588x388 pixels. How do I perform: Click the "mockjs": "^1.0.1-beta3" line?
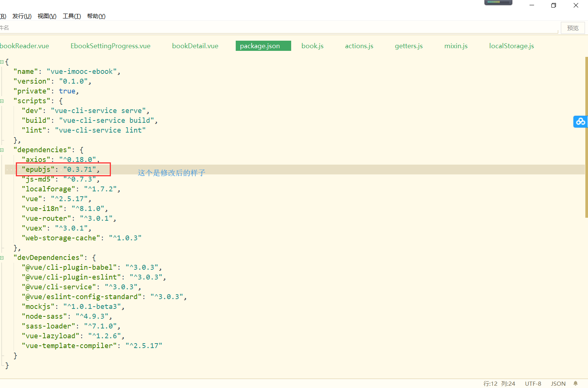pyautogui.click(x=73, y=307)
